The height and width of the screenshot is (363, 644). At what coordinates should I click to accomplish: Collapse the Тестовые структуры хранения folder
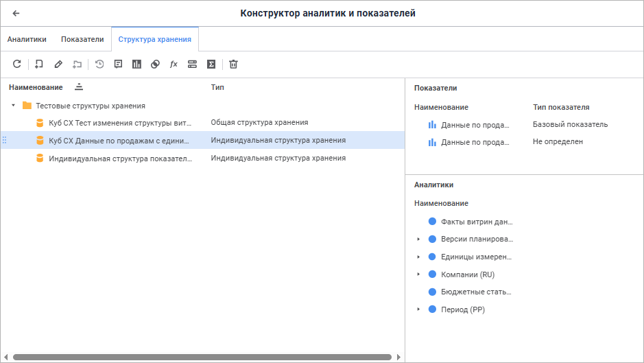[x=13, y=106]
